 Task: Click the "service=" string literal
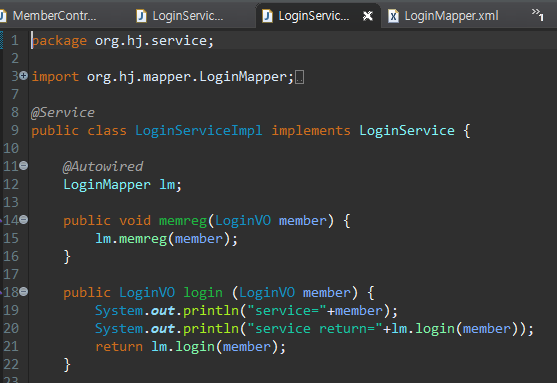coord(287,311)
